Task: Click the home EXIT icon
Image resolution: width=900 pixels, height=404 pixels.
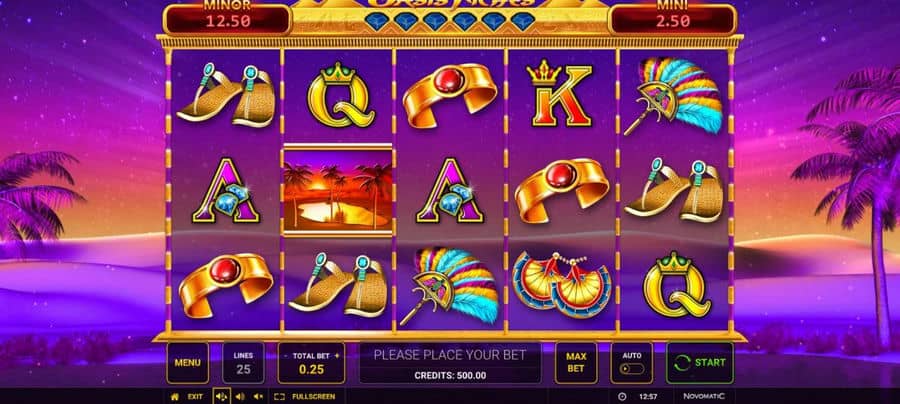Action: pyautogui.click(x=175, y=397)
